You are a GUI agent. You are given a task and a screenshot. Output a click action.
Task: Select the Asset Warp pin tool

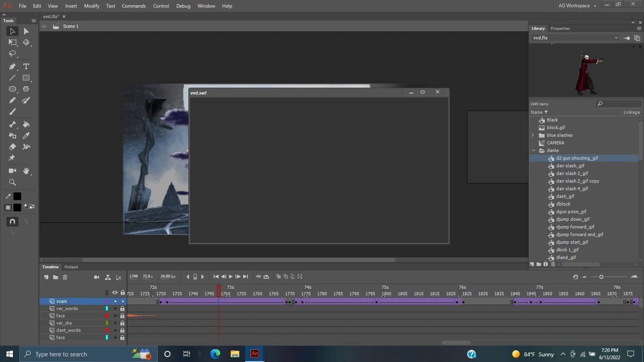(x=12, y=158)
